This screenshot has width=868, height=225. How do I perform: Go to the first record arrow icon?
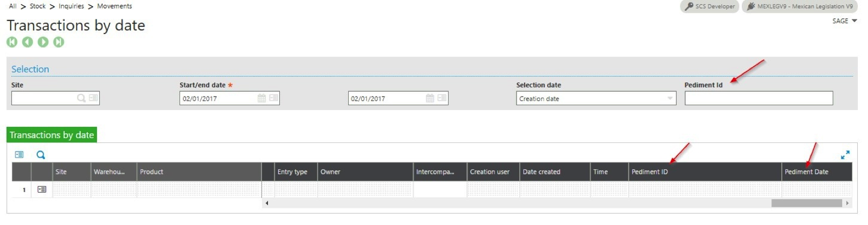(12, 42)
